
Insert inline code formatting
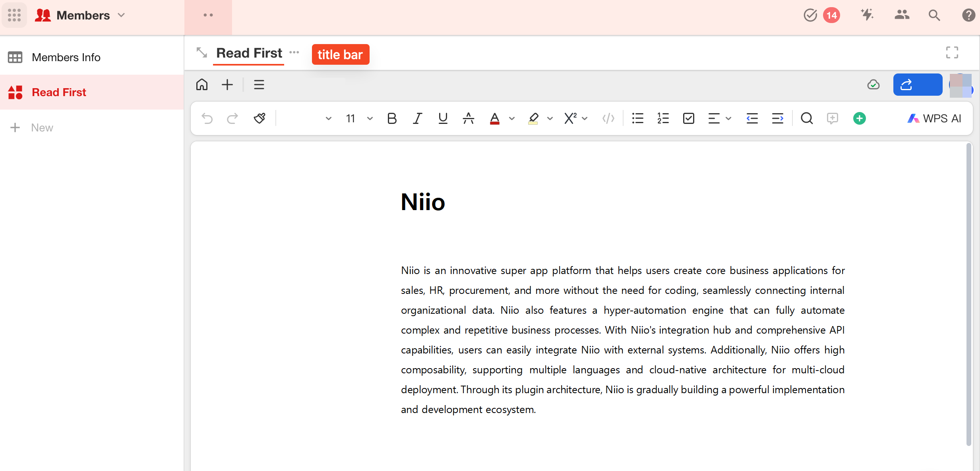[x=608, y=118]
